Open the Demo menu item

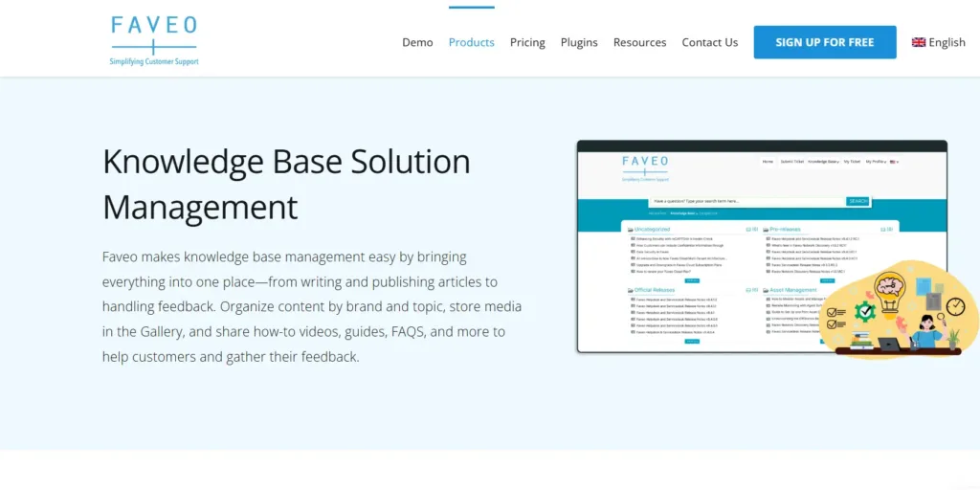[417, 42]
